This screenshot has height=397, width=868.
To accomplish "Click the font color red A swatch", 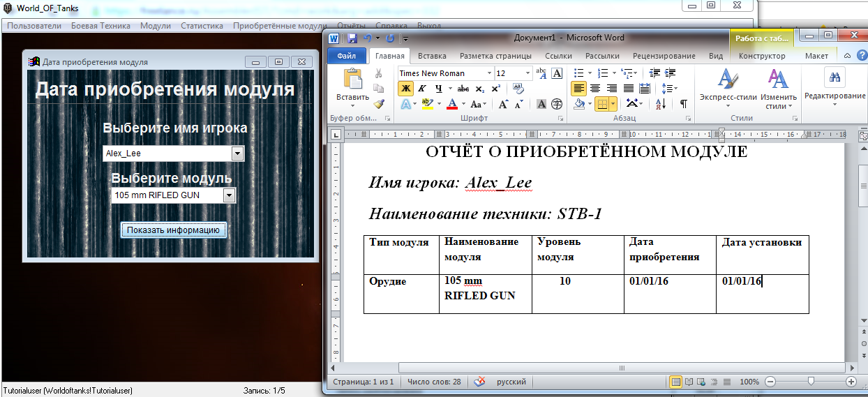I will pos(452,104).
